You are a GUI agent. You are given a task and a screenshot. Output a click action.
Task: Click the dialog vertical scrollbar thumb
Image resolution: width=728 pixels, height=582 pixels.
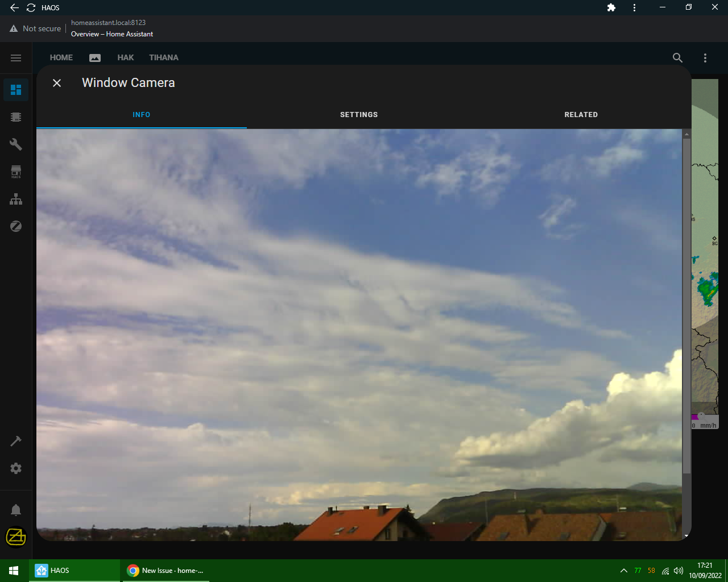[x=686, y=306]
